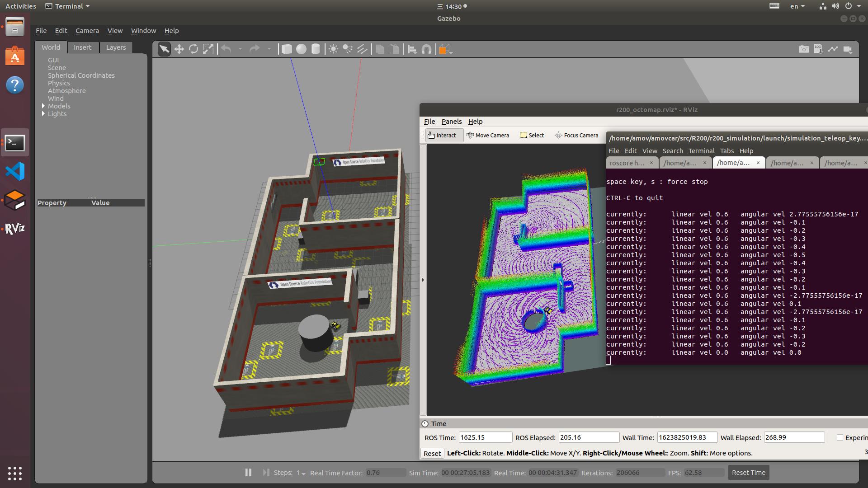Image resolution: width=868 pixels, height=488 pixels.
Task: Take a screenshot with the camera icon
Action: click(804, 49)
